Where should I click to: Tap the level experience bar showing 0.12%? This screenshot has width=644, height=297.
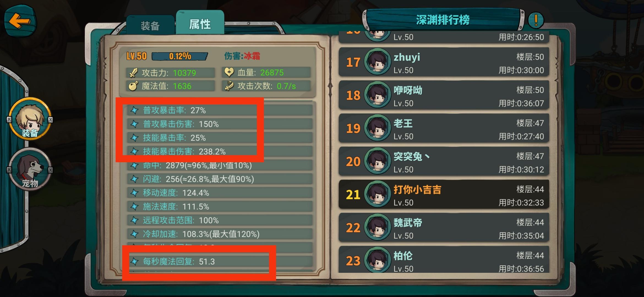pyautogui.click(x=180, y=56)
